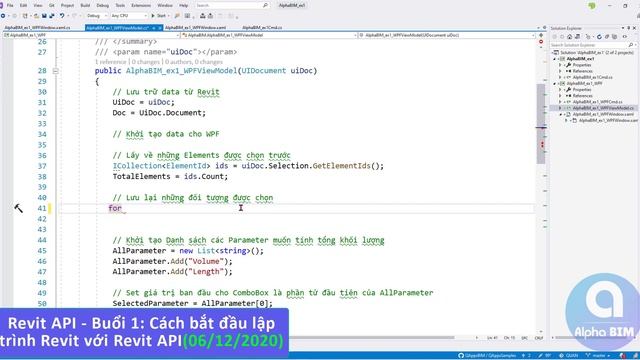Collapse AlphaBIM_ex1_WPFWindow.xaml node in Solution Explorer
The image size is (640, 360).
pos(560,114)
